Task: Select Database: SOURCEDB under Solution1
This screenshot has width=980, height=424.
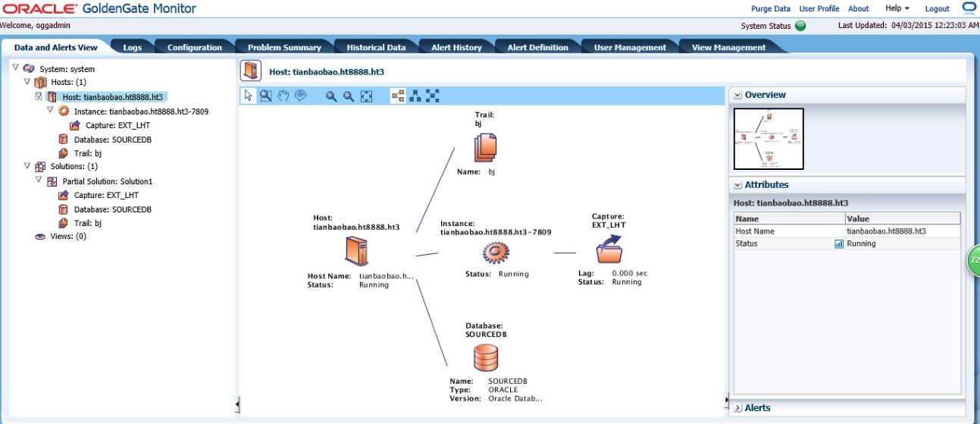Action: [x=113, y=209]
